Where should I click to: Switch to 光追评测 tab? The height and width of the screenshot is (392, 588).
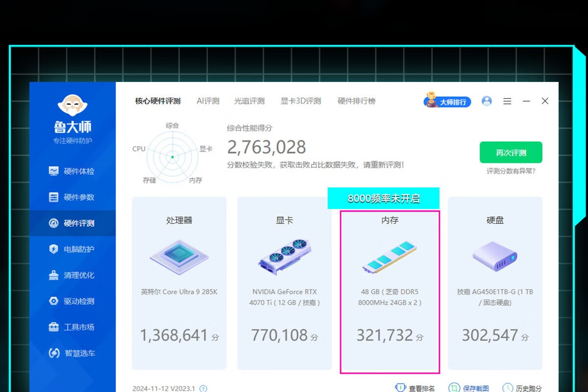pyautogui.click(x=249, y=101)
